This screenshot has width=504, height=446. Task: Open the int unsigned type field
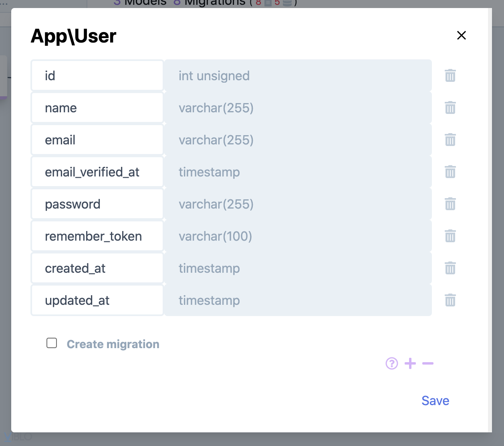click(x=298, y=75)
